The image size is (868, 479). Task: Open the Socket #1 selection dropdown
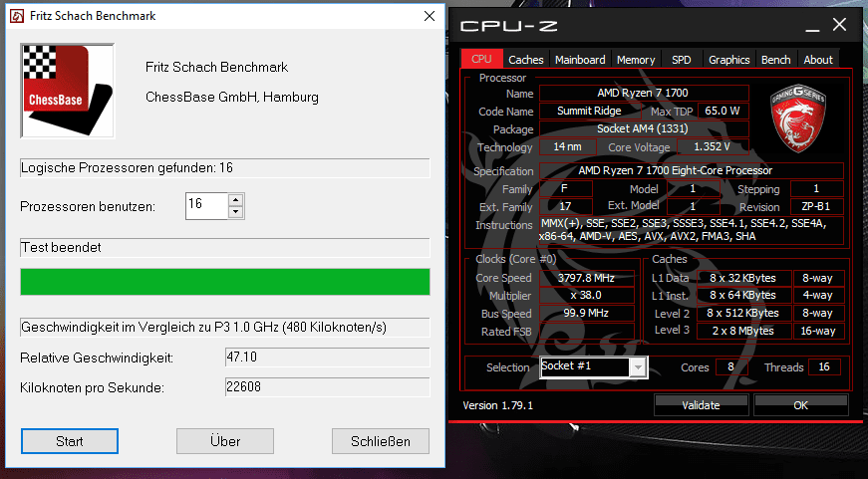click(638, 367)
